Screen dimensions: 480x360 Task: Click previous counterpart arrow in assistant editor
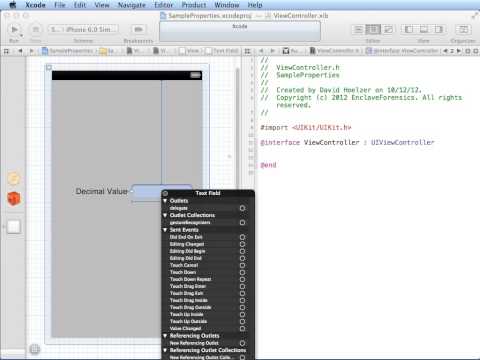(445, 51)
